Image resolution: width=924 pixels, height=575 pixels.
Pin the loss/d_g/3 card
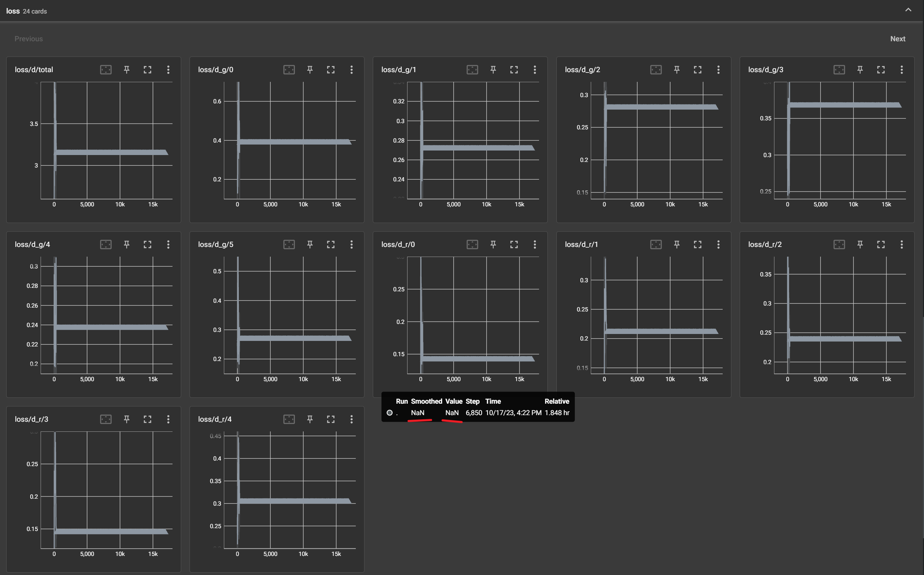pyautogui.click(x=860, y=70)
